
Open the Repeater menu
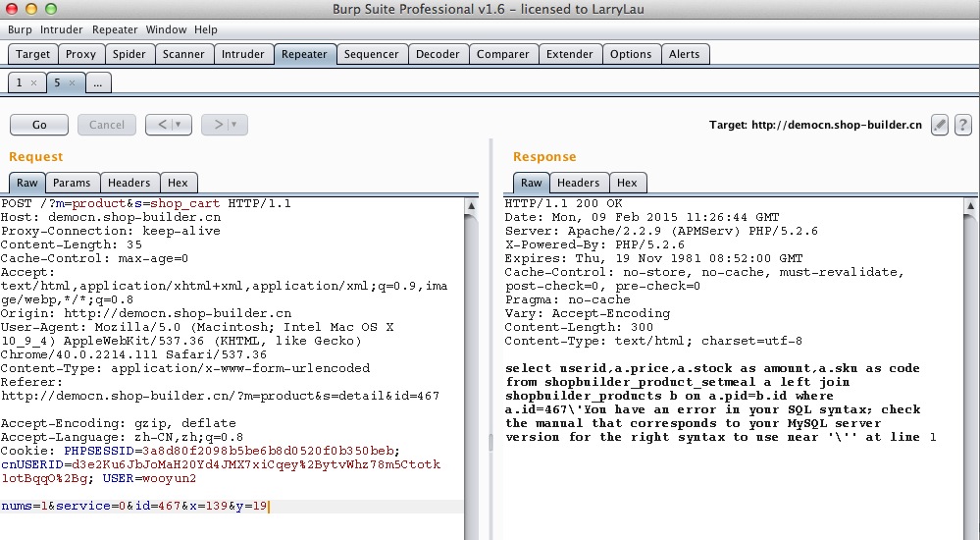[115, 29]
